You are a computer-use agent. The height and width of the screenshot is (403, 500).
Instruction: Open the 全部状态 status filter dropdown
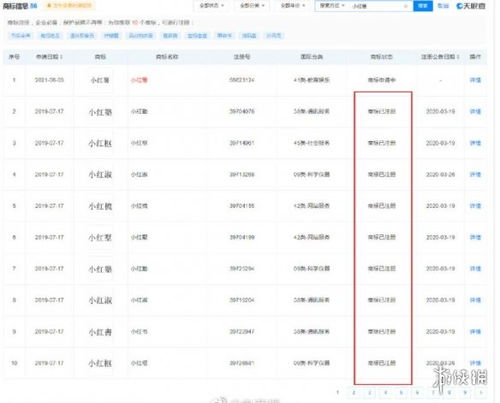point(211,6)
